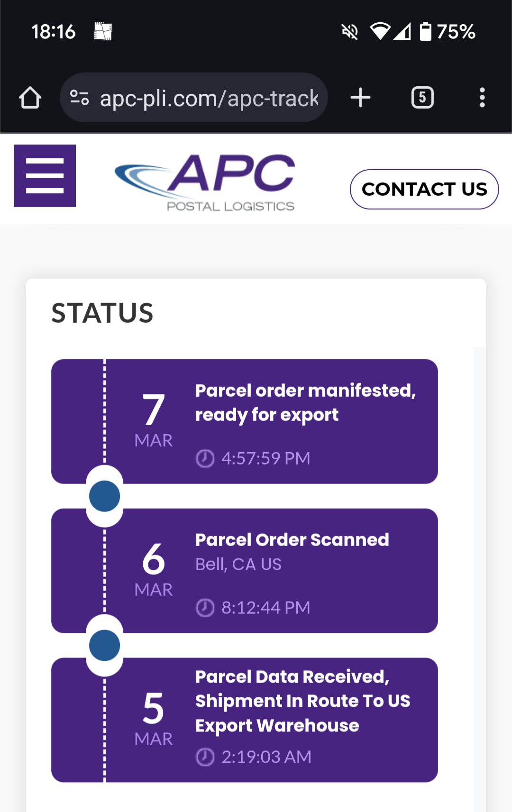Open the Parcel Order Scanned status card
This screenshot has width=512, height=812.
[245, 571]
